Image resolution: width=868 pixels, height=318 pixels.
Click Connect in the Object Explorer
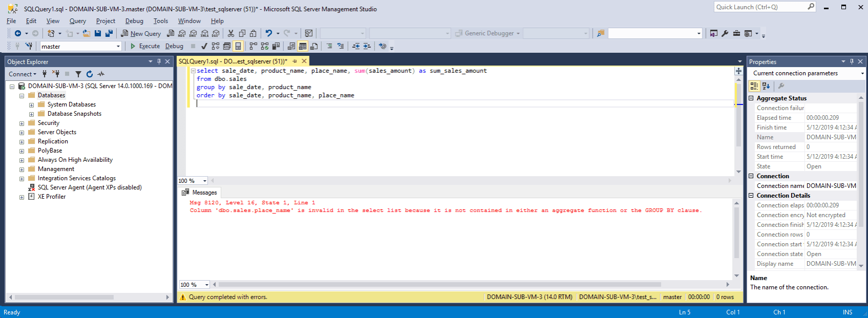tap(22, 74)
